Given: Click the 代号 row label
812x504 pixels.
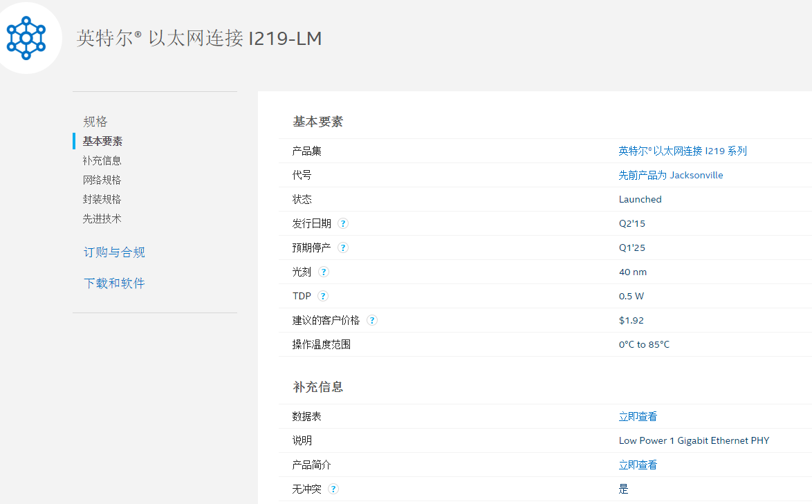Looking at the screenshot, I should coord(302,176).
